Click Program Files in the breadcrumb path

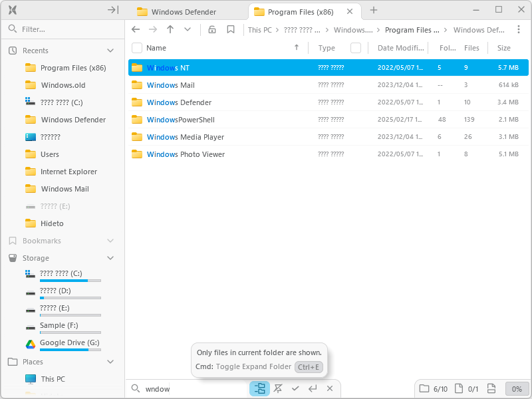(x=412, y=30)
